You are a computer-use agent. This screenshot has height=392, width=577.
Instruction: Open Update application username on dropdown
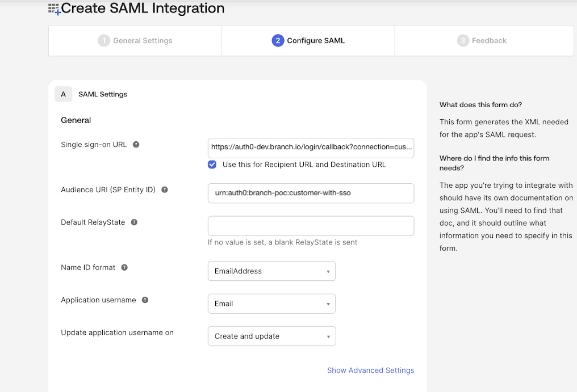click(271, 336)
